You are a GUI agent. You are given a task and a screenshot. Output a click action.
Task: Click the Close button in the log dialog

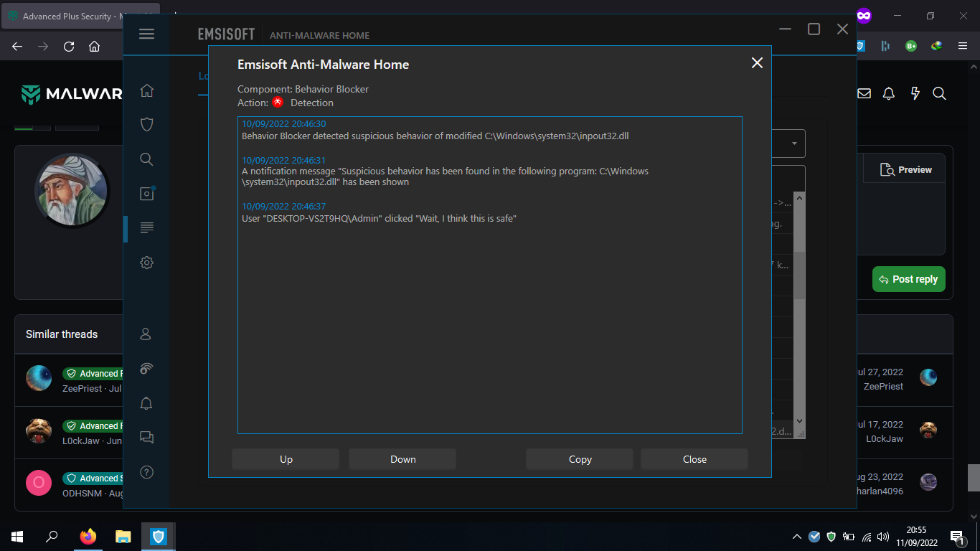point(694,459)
